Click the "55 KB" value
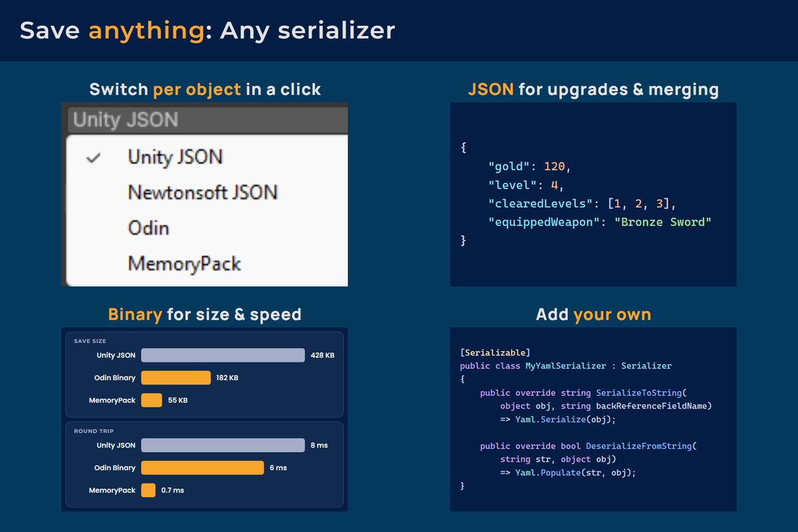Image resolution: width=798 pixels, height=532 pixels. coord(178,401)
